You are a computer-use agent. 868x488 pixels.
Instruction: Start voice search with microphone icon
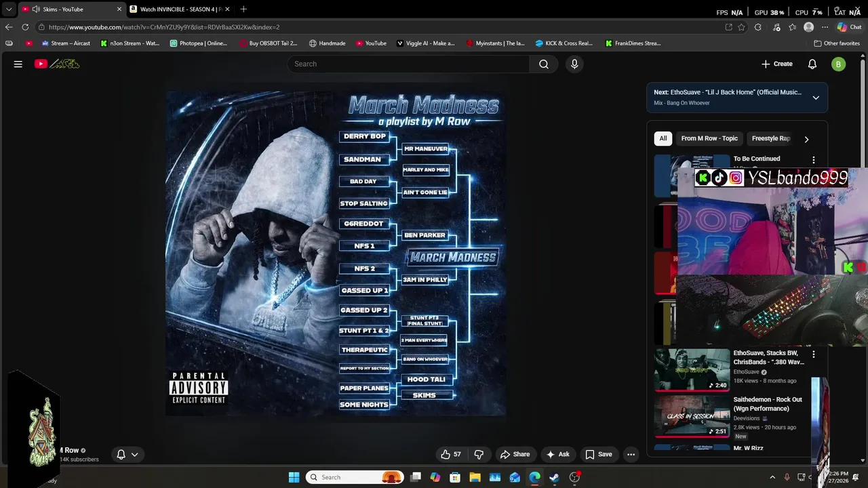click(574, 64)
